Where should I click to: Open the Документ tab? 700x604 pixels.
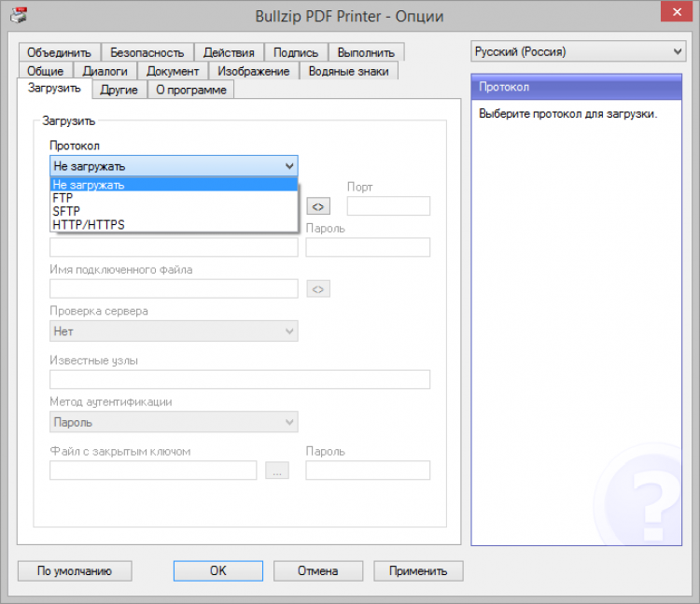click(173, 72)
